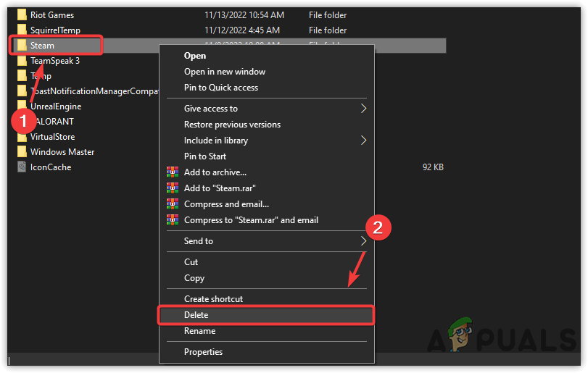Click WinRAR icon beside Compress and email
The image size is (588, 373).
click(173, 204)
